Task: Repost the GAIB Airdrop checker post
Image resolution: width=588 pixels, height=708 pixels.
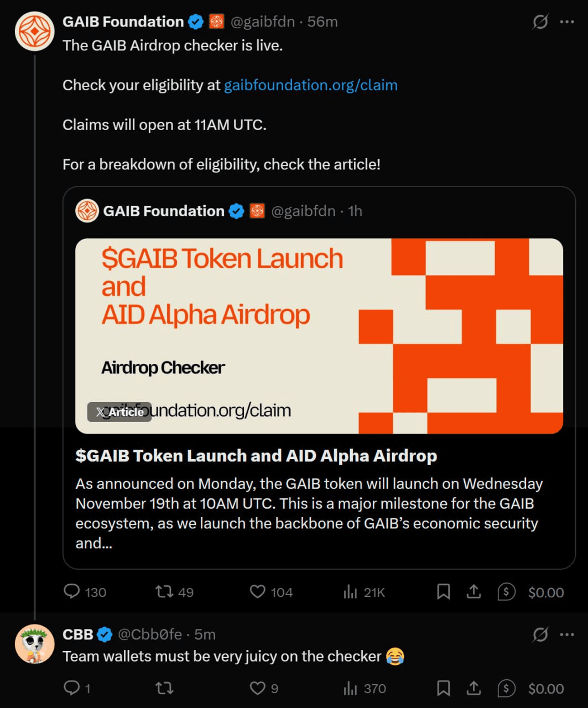Action: click(x=164, y=592)
